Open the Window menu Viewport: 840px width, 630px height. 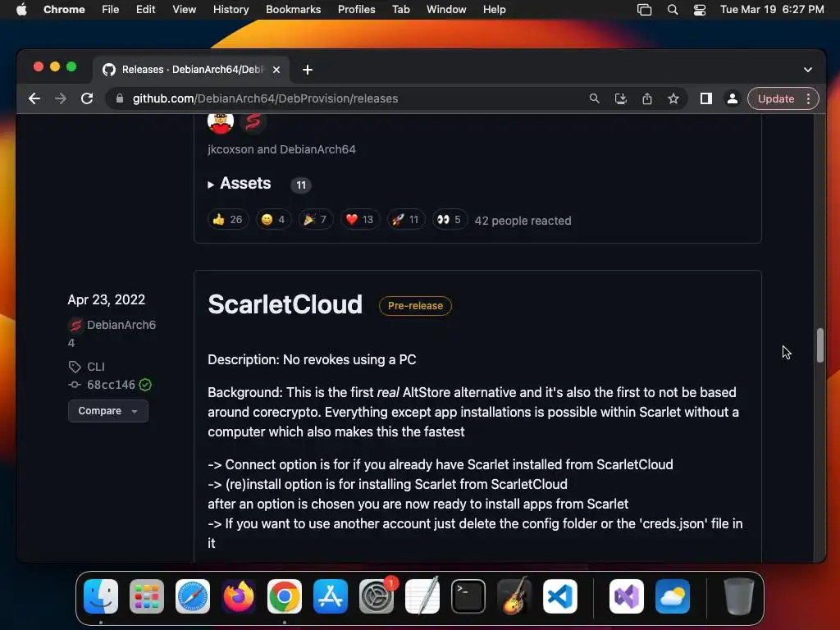point(446,10)
